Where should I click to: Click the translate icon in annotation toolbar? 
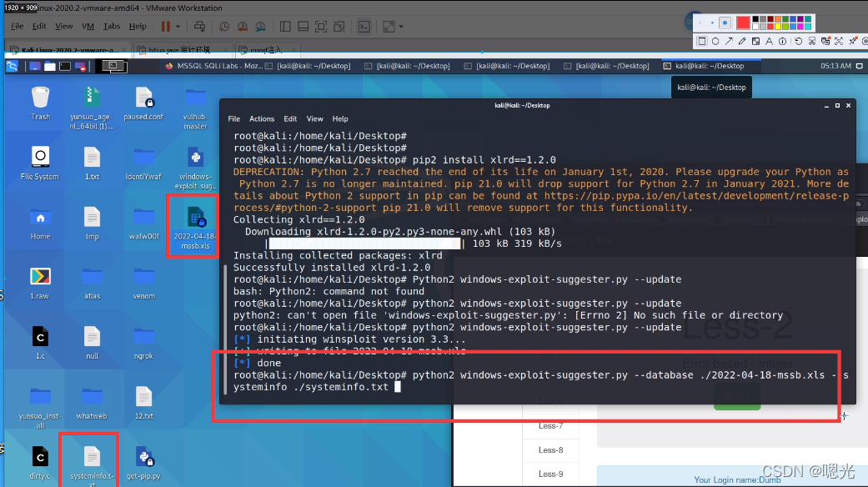[826, 40]
